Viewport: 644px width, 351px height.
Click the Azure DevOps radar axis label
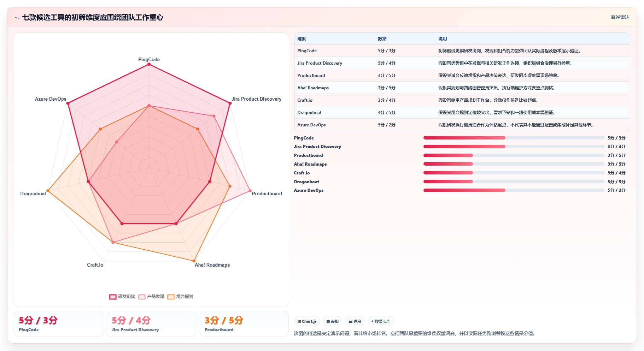(x=51, y=99)
